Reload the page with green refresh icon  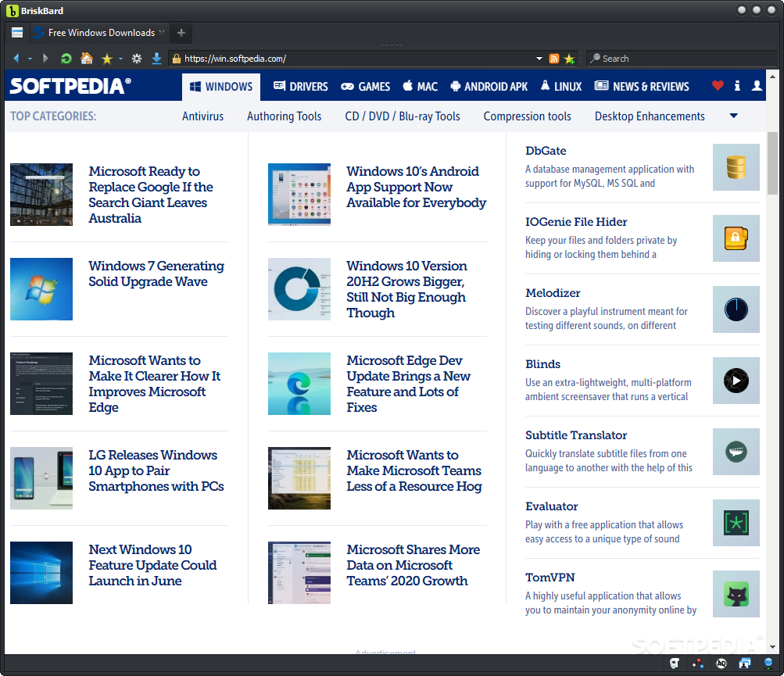66,59
